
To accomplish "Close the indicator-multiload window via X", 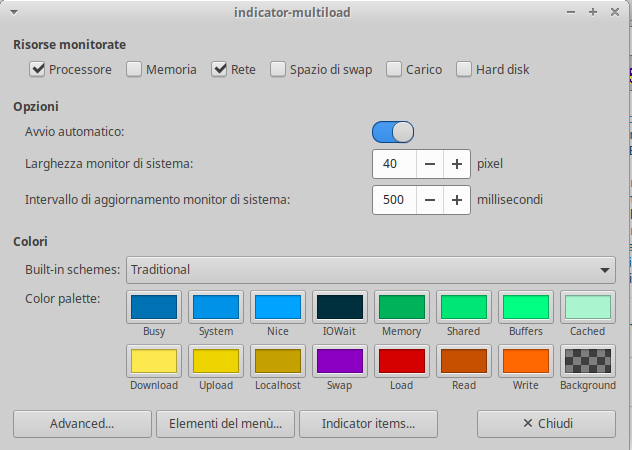I will pos(615,12).
